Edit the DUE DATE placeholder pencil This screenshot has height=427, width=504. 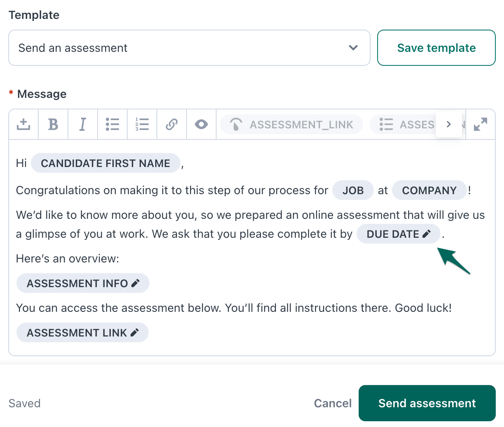tap(427, 234)
